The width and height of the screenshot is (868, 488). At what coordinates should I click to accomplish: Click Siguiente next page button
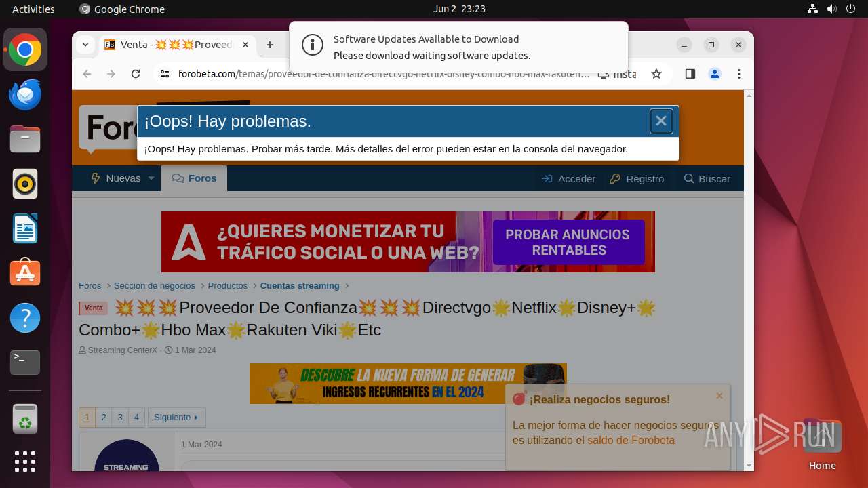click(176, 418)
